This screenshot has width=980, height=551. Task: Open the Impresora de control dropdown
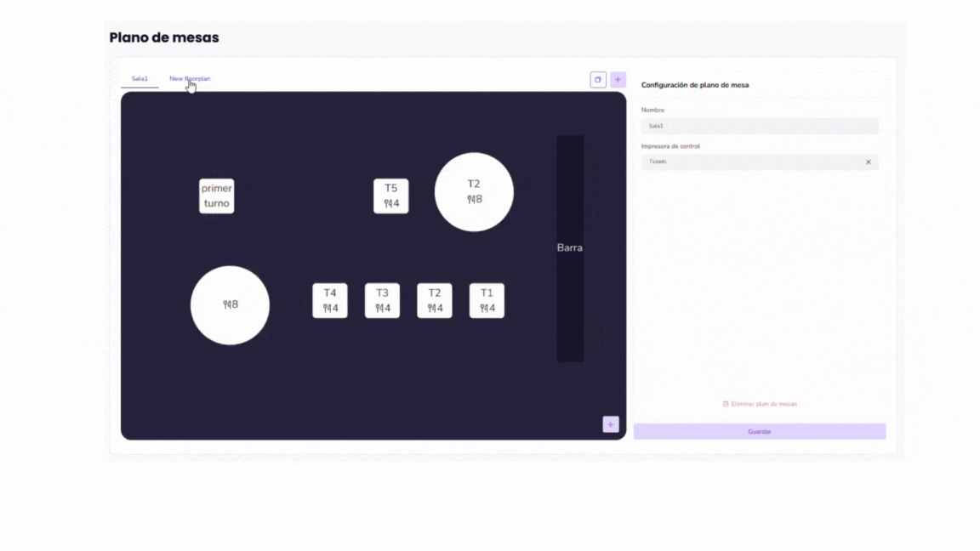point(749,162)
